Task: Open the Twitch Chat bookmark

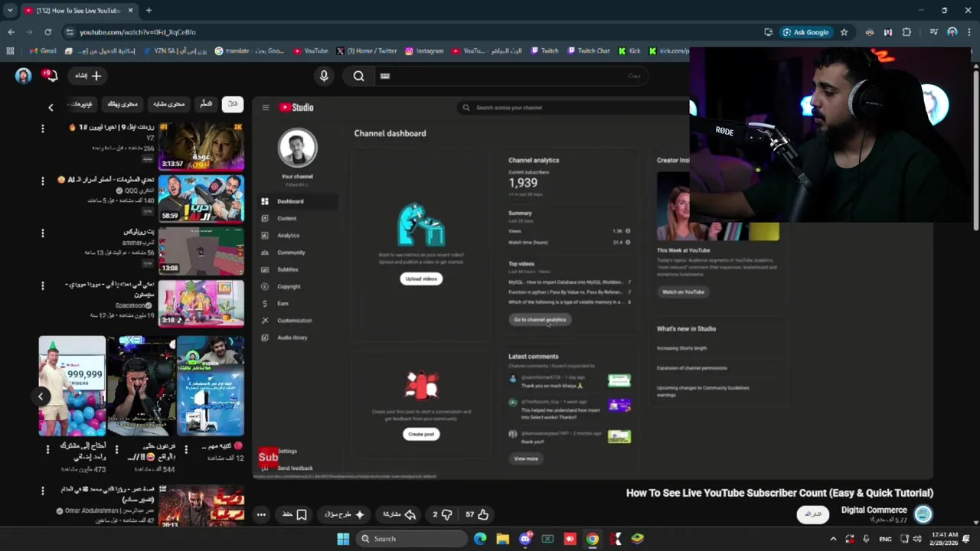Action: 589,51
